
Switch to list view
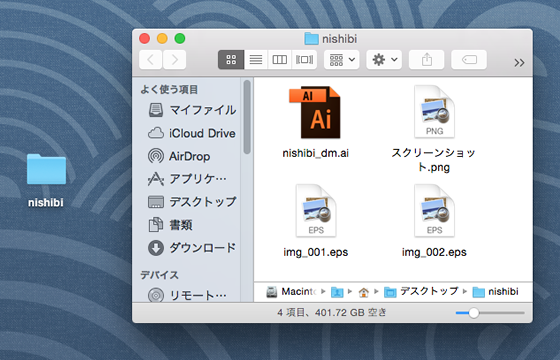point(256,60)
